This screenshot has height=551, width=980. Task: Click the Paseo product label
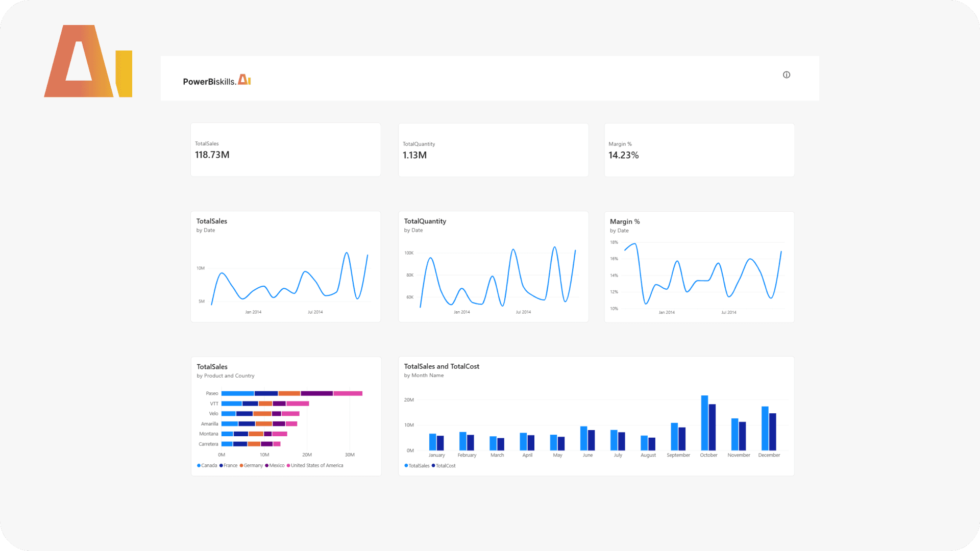coord(212,393)
